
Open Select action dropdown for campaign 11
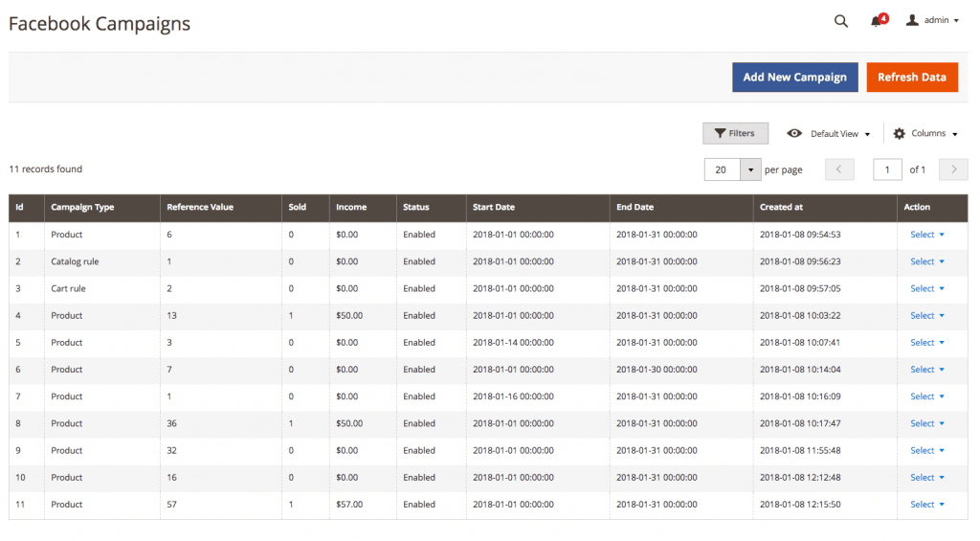click(x=926, y=505)
